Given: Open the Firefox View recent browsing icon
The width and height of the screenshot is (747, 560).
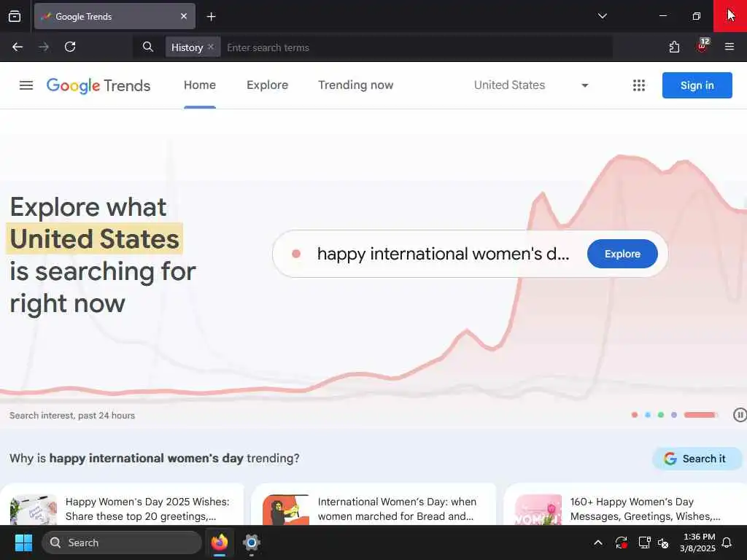Looking at the screenshot, I should (15, 16).
